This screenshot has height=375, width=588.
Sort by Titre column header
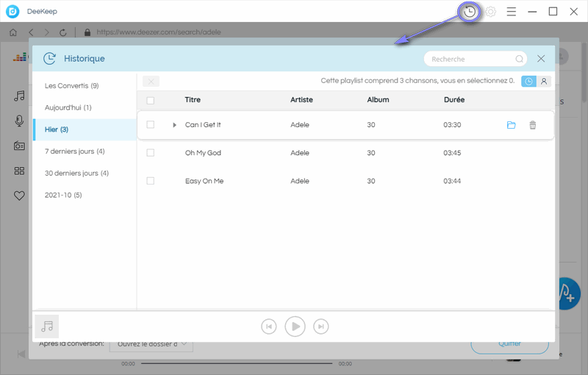tap(193, 100)
